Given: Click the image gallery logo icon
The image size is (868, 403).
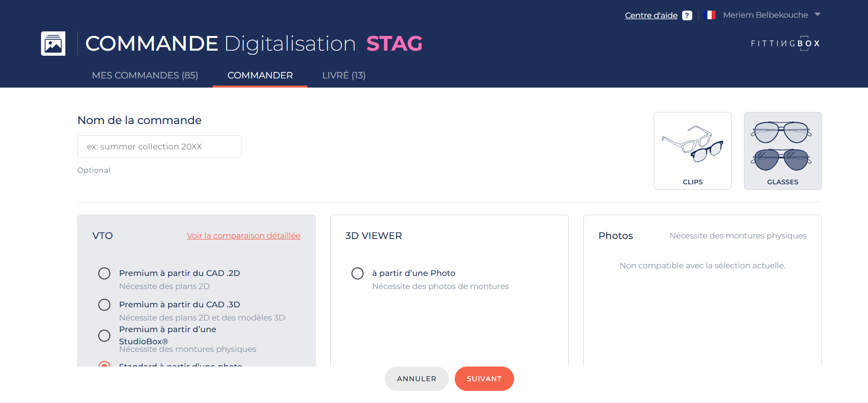Looking at the screenshot, I should (53, 44).
